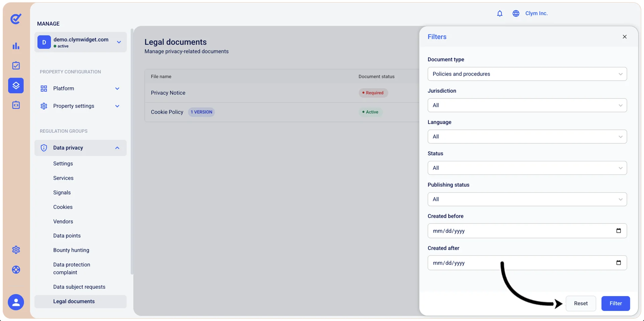Click the Clym Inc. account link
Screen dimensions: 644x321
(536, 13)
